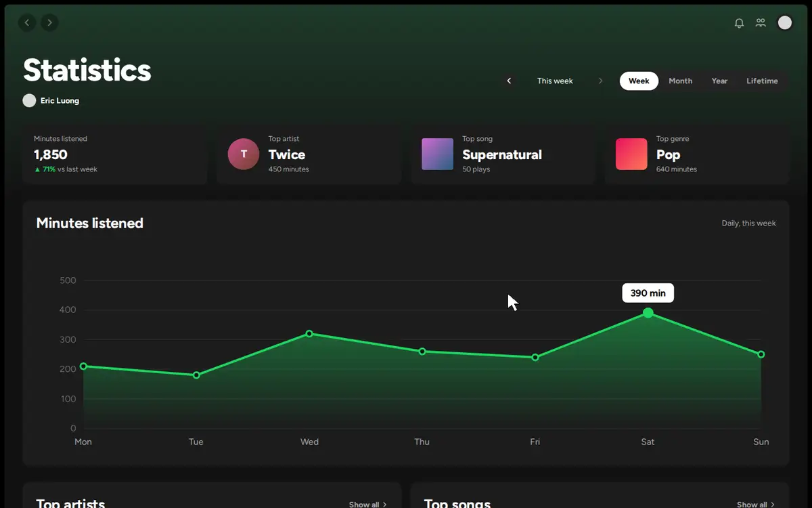Click the Supernatural song cover art

437,154
